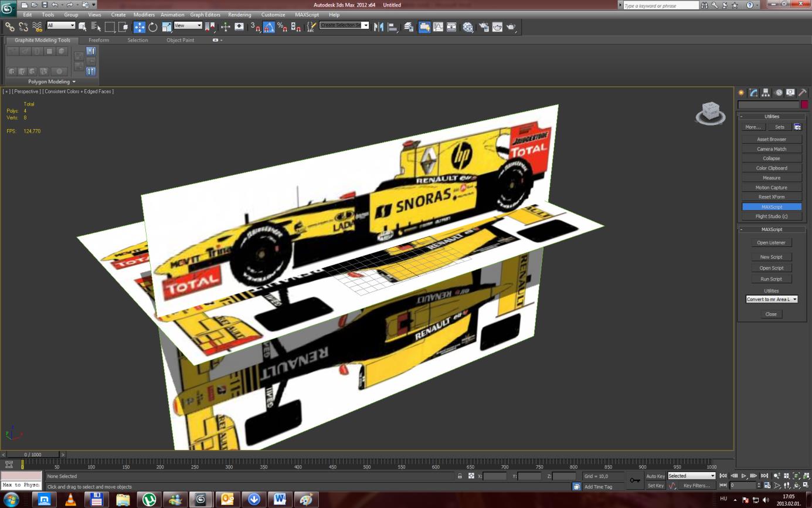This screenshot has width=812, height=508.
Task: Collapse the Utilities rollout header
Action: click(772, 116)
